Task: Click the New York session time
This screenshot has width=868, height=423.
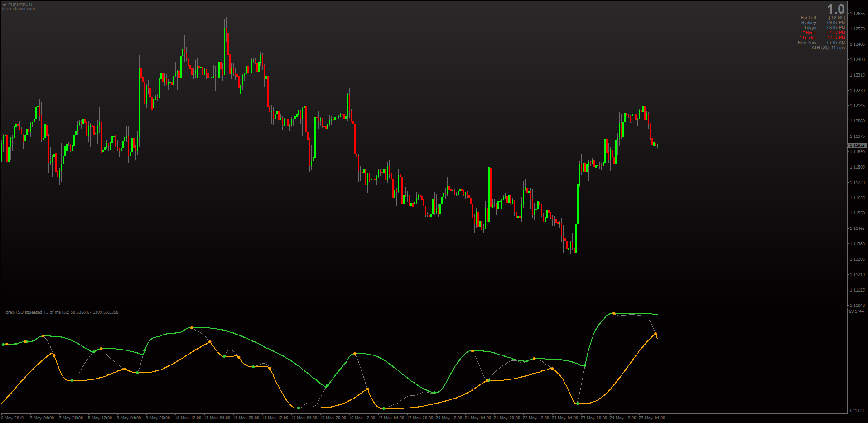Action: coord(836,43)
